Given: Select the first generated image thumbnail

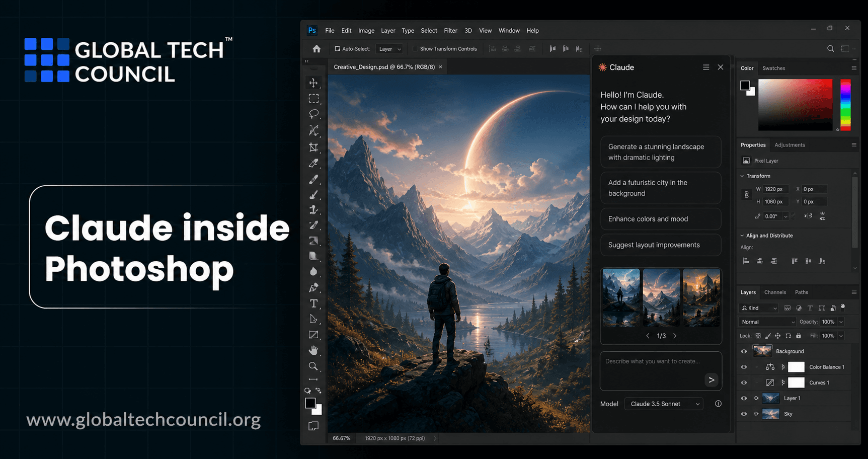Looking at the screenshot, I should click(x=621, y=297).
